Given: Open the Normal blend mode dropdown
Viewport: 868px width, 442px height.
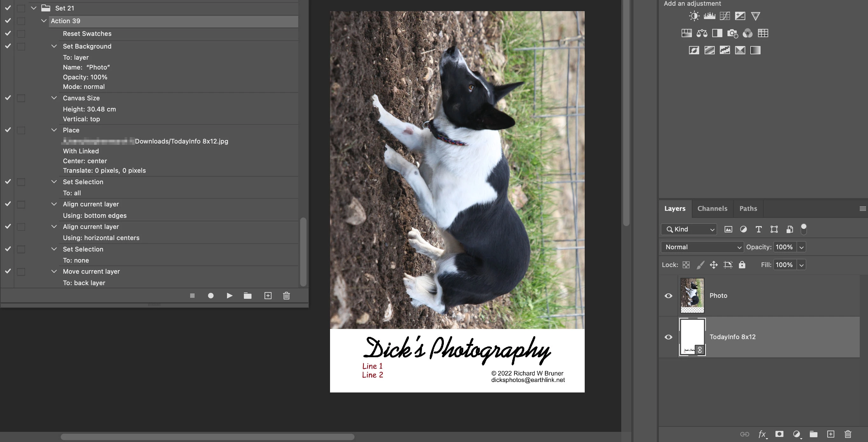Looking at the screenshot, I should [x=702, y=247].
